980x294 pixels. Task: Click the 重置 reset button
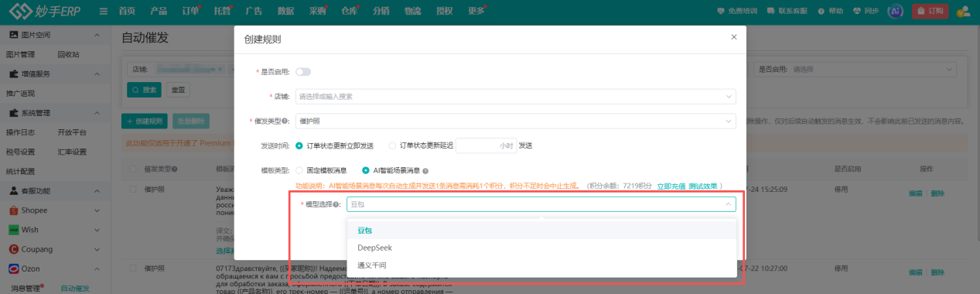tap(179, 90)
